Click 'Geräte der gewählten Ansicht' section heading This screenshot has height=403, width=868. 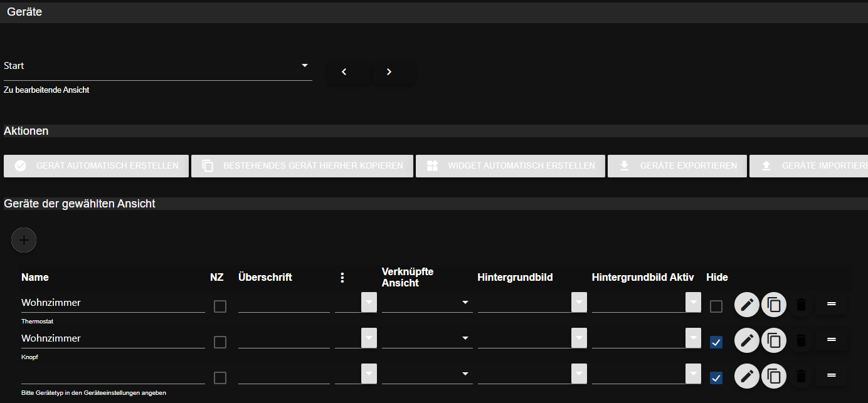[x=80, y=204]
